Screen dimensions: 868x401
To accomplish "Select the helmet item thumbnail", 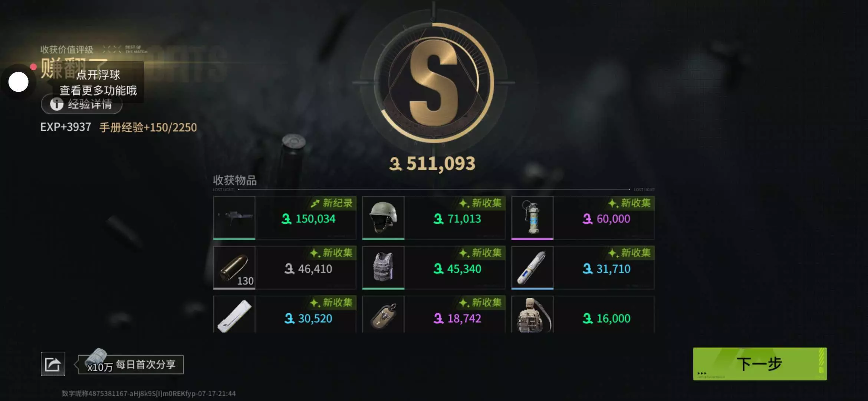I will click(x=383, y=218).
